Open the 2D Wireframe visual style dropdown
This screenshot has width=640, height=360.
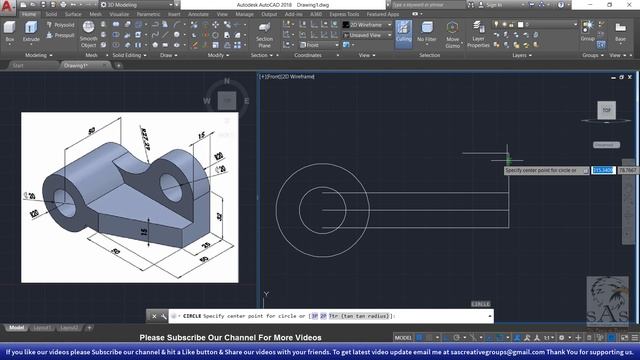coord(367,25)
